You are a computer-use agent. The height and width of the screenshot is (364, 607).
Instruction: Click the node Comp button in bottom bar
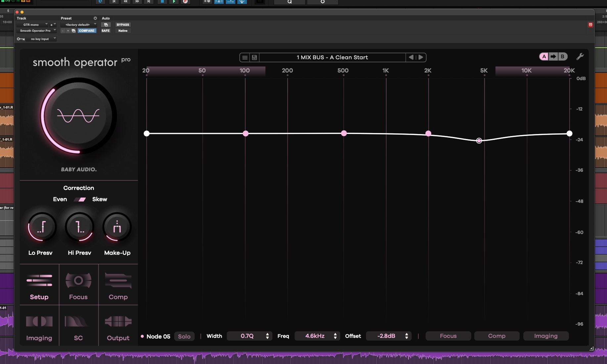(497, 336)
